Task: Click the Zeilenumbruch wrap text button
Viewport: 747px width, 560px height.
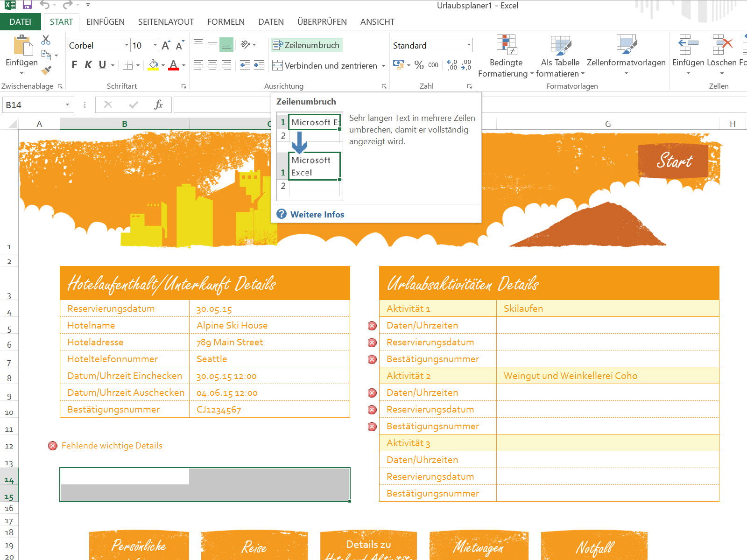Action: 306,45
